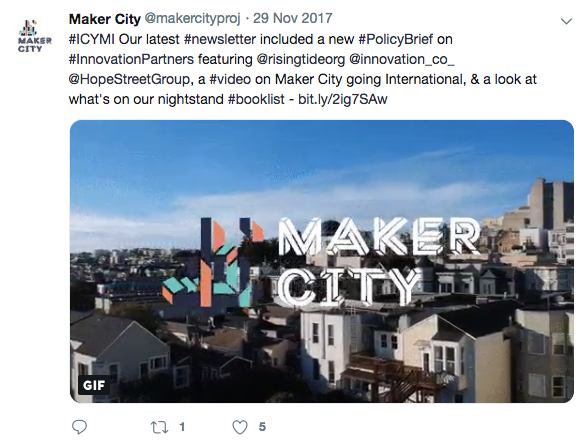The width and height of the screenshot is (581, 440).
Task: Open the #booklist hashtag
Action: pyautogui.click(x=256, y=99)
